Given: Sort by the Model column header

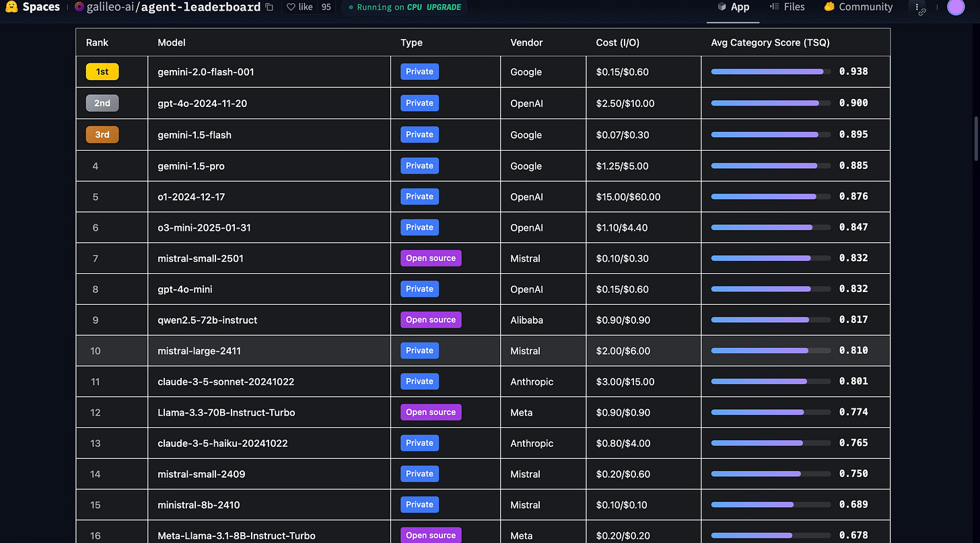Looking at the screenshot, I should tap(172, 42).
